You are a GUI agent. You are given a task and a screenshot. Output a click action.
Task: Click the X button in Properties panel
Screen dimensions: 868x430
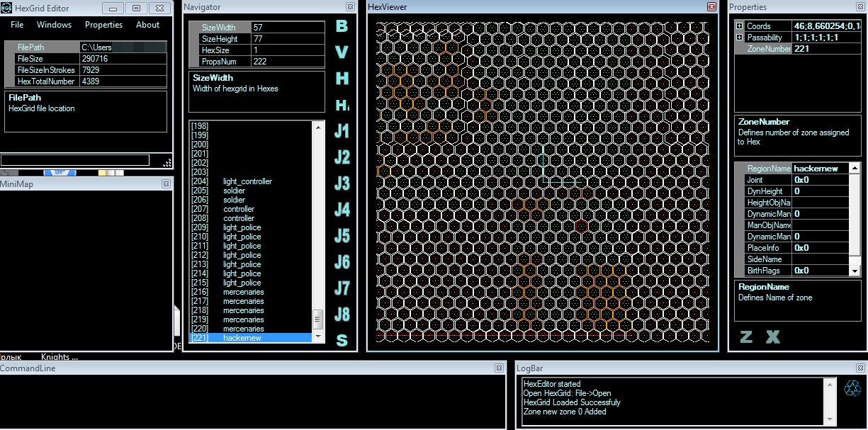[x=772, y=337]
